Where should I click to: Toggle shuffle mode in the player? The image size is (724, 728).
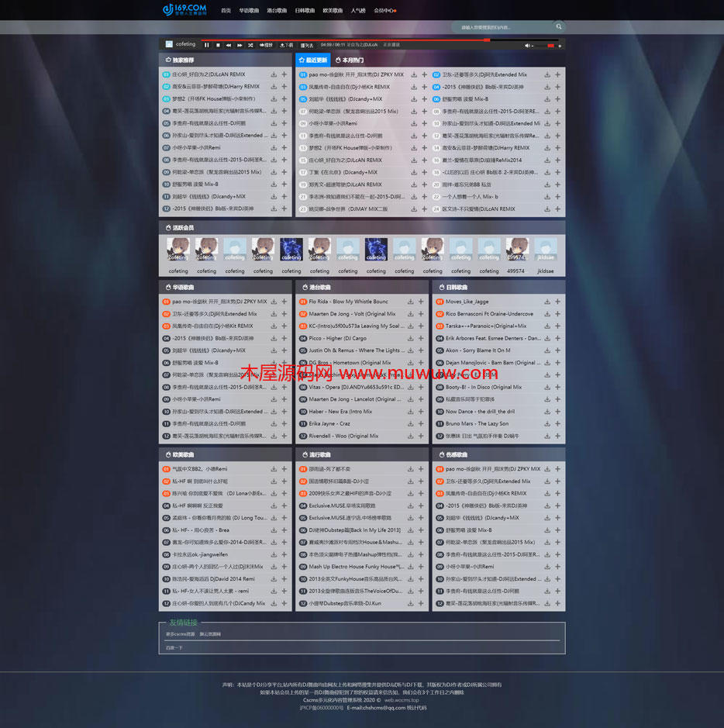[250, 45]
